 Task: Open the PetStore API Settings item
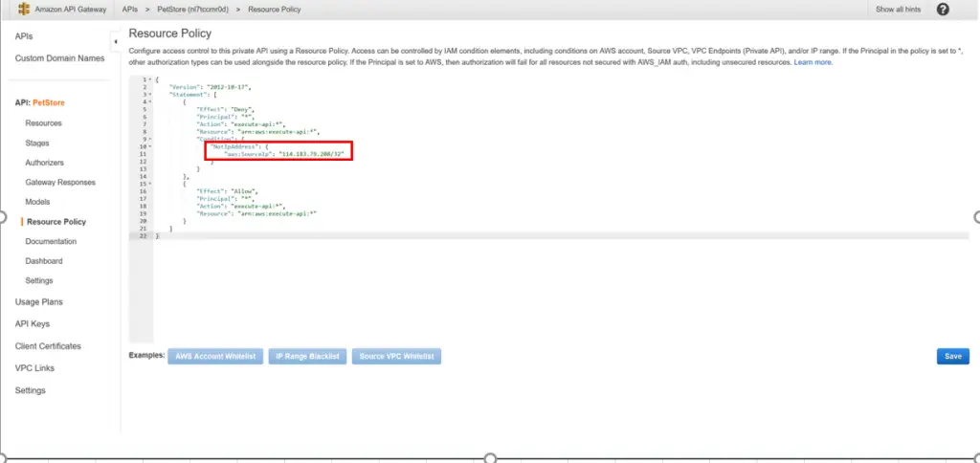[38, 280]
